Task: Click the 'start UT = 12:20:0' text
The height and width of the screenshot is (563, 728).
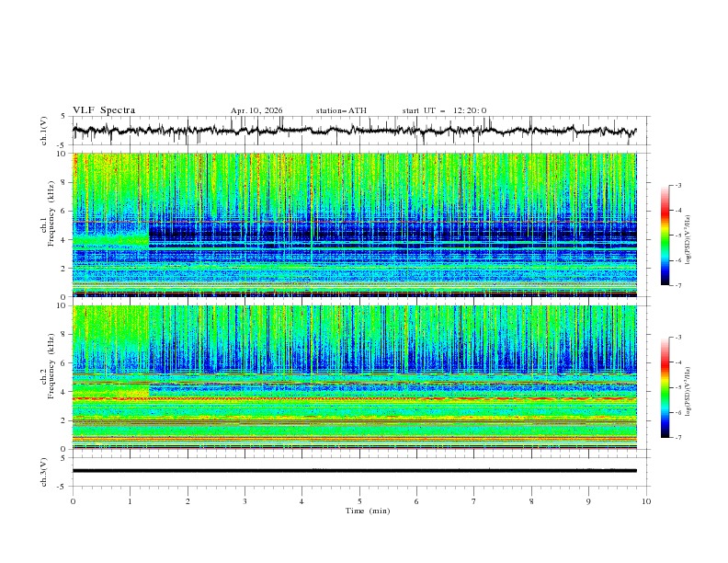Action: 444,110
